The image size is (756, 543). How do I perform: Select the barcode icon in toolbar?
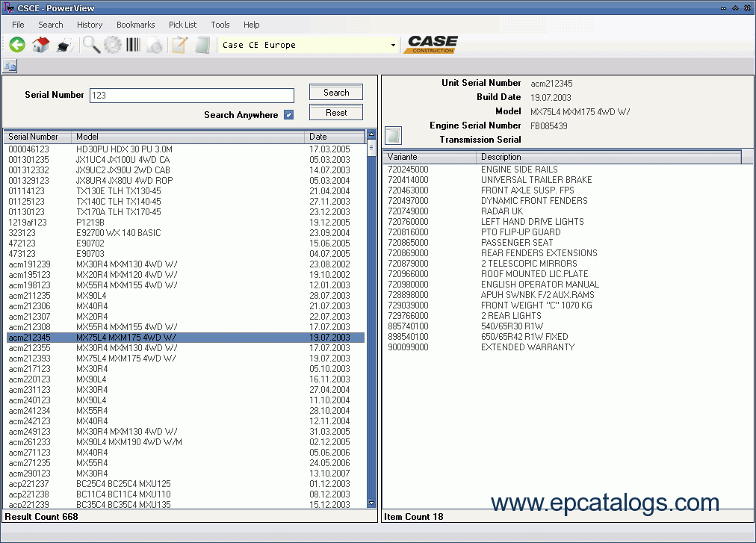point(133,45)
